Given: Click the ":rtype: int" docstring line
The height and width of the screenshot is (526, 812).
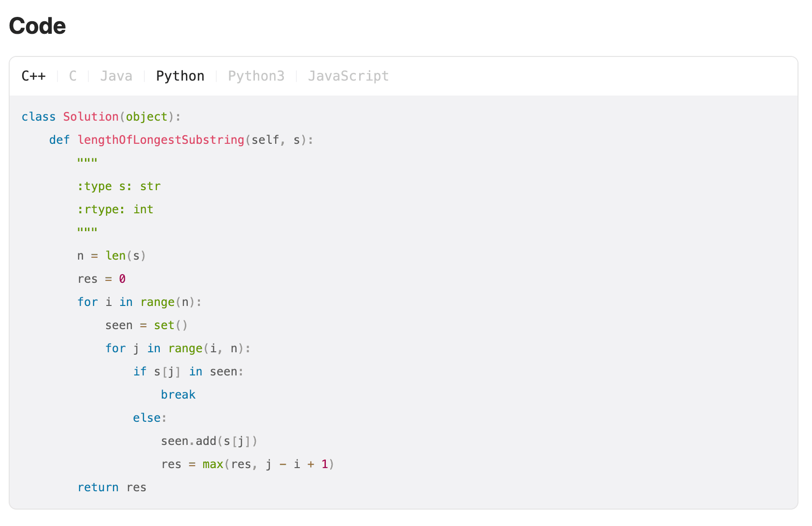Looking at the screenshot, I should [x=115, y=209].
